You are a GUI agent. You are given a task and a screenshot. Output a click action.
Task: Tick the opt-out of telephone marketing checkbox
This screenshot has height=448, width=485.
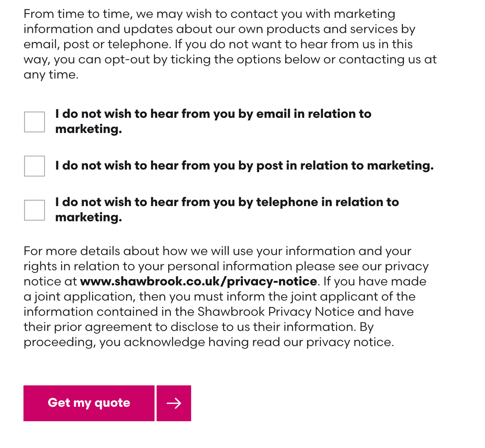coord(34,210)
